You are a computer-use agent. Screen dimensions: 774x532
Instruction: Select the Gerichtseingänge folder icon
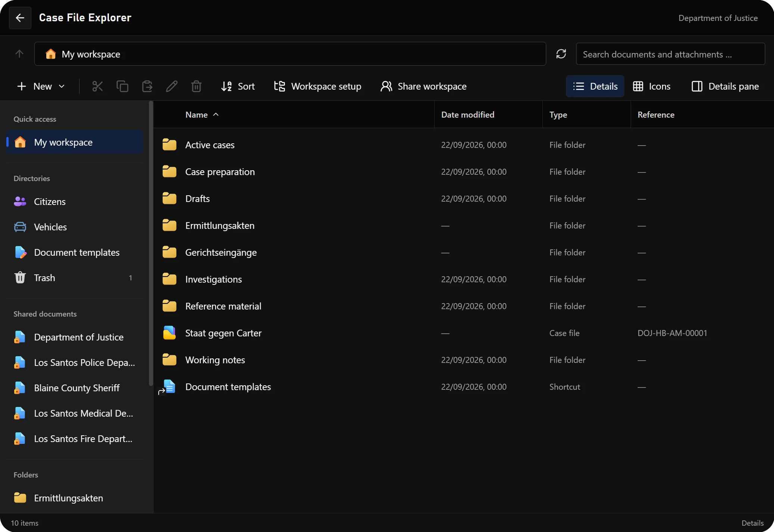pyautogui.click(x=170, y=252)
